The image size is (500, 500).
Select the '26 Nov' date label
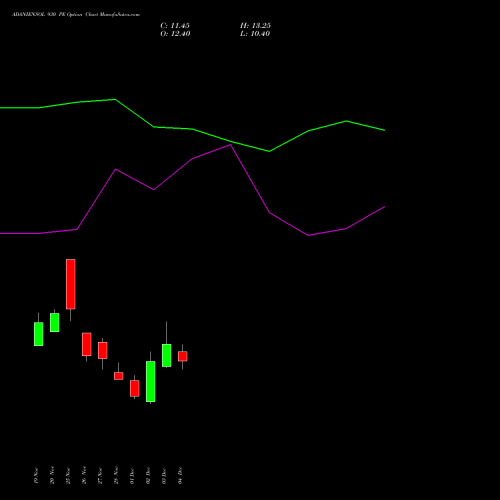point(84,475)
